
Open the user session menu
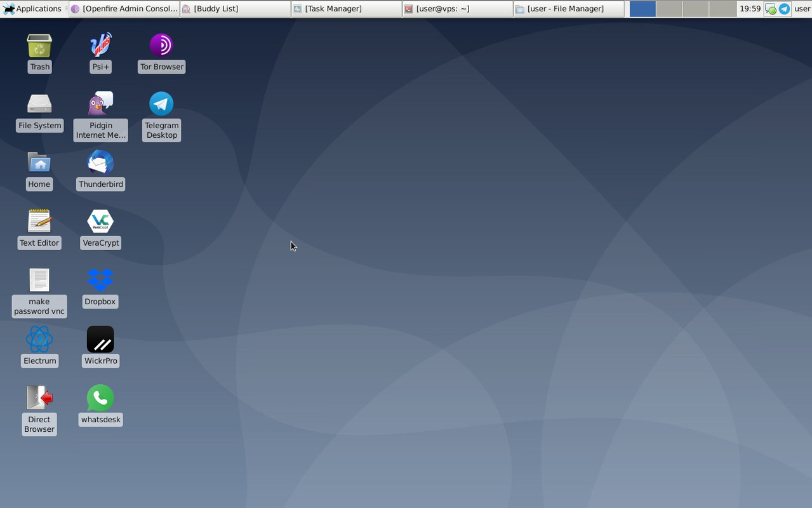point(802,9)
